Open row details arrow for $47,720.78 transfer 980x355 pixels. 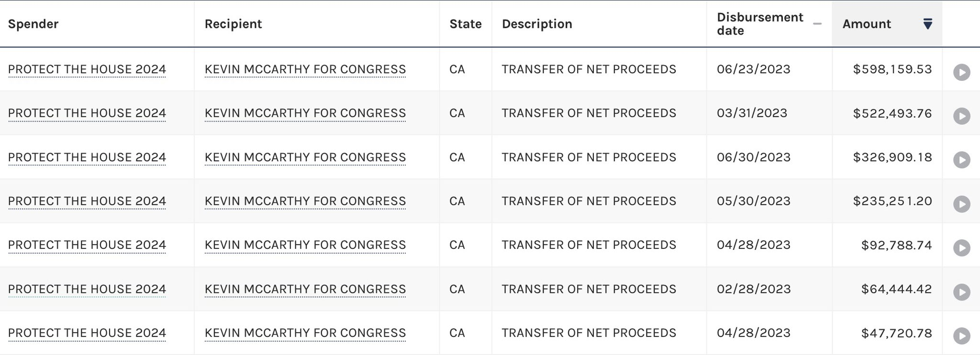click(961, 335)
